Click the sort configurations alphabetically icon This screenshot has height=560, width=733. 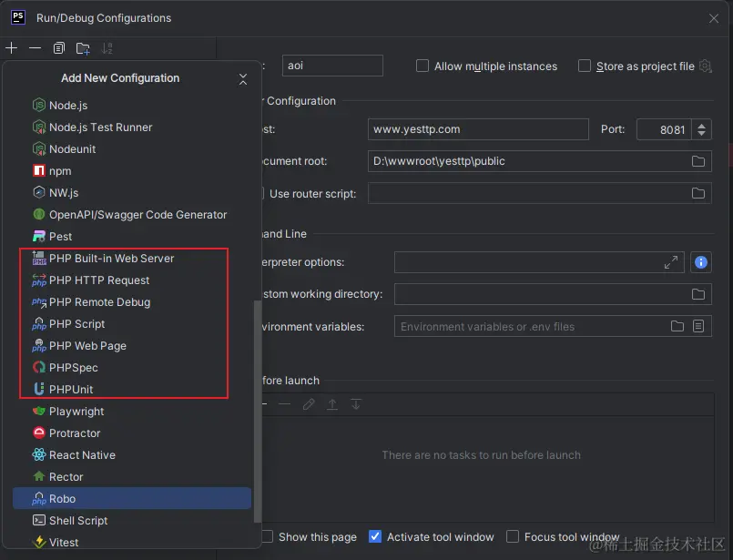(107, 47)
